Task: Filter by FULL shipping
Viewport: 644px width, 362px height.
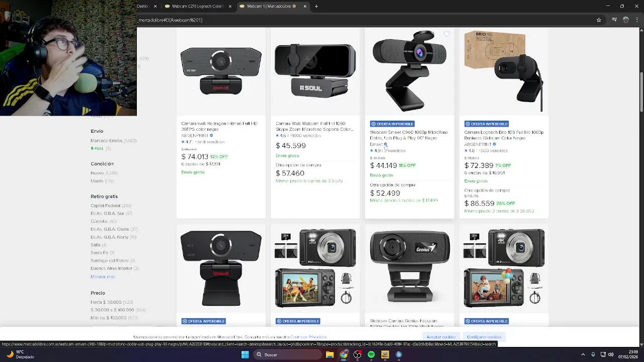Action: coord(100,148)
